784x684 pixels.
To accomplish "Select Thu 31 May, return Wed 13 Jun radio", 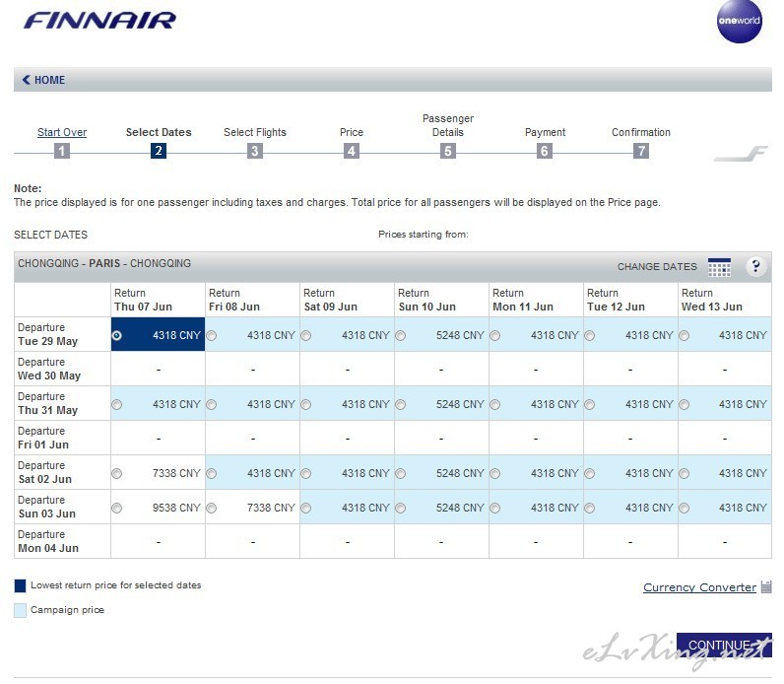I will [684, 404].
